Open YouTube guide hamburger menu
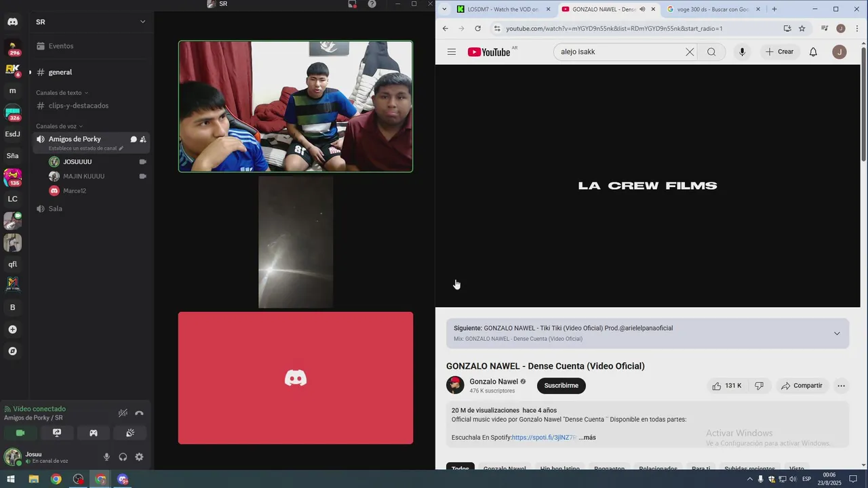This screenshot has height=488, width=868. pyautogui.click(x=452, y=52)
